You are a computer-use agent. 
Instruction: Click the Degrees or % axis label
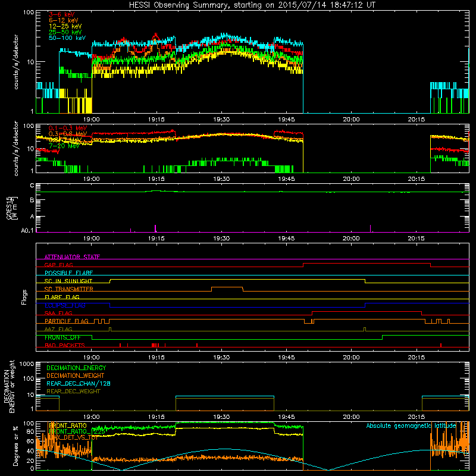(15, 446)
